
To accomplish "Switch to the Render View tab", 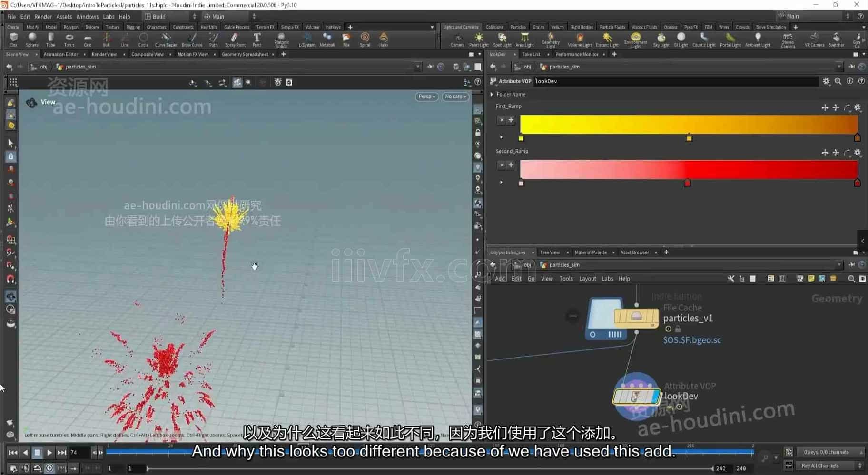I will tap(104, 55).
